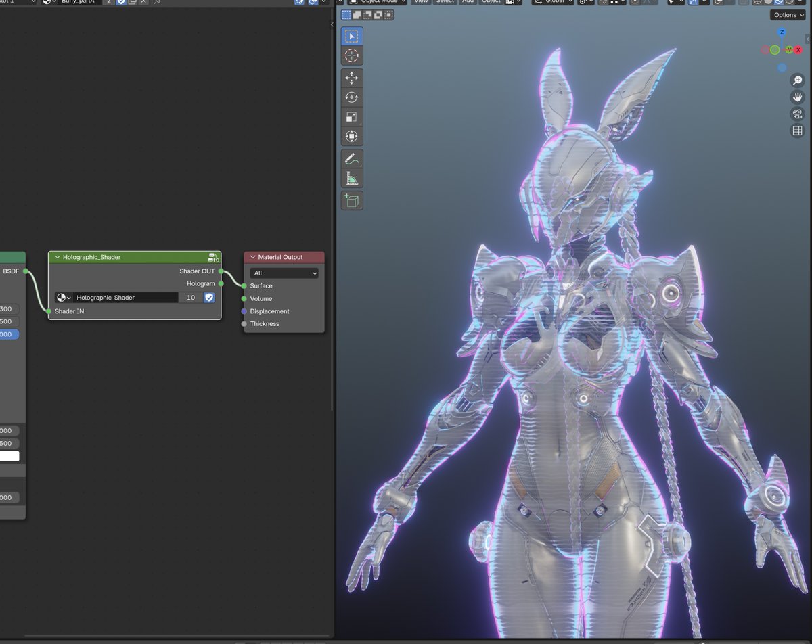Toggle proportional editing icon

[x=636, y=2]
